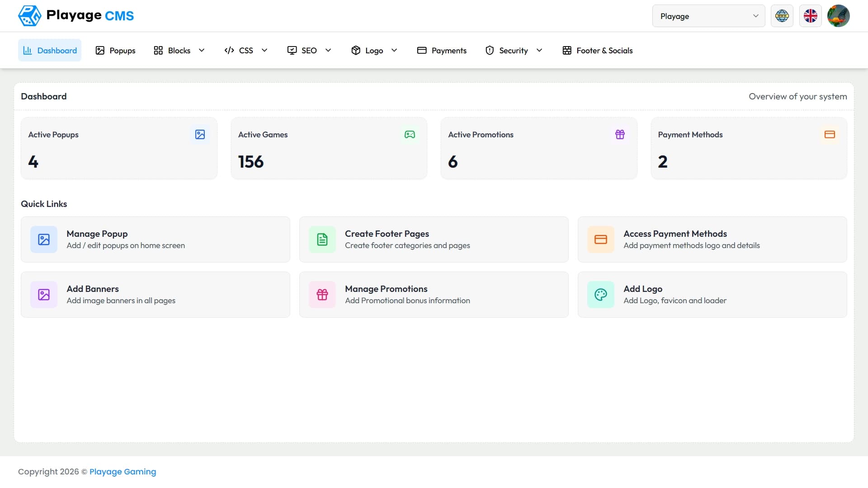Click the Footer & Socials table icon

coord(567,50)
